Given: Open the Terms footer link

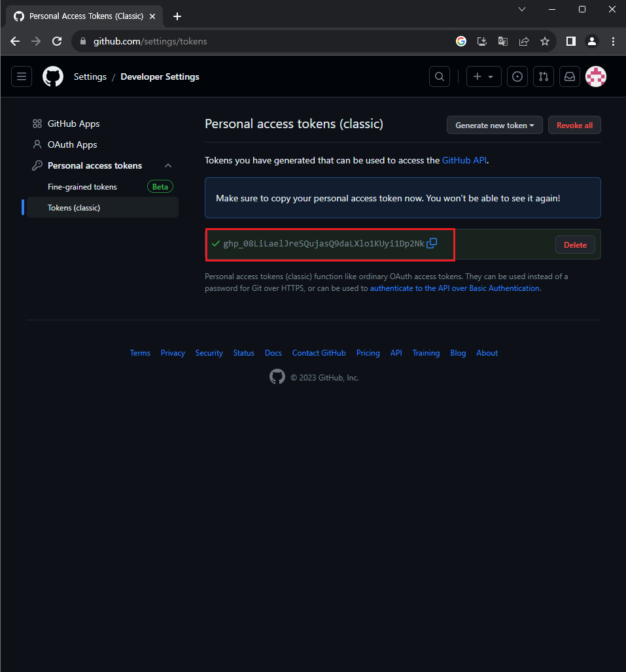Looking at the screenshot, I should point(140,353).
